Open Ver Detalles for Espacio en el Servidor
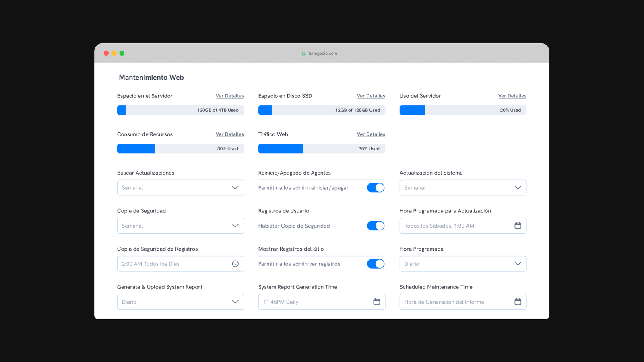The image size is (644, 362). click(229, 96)
